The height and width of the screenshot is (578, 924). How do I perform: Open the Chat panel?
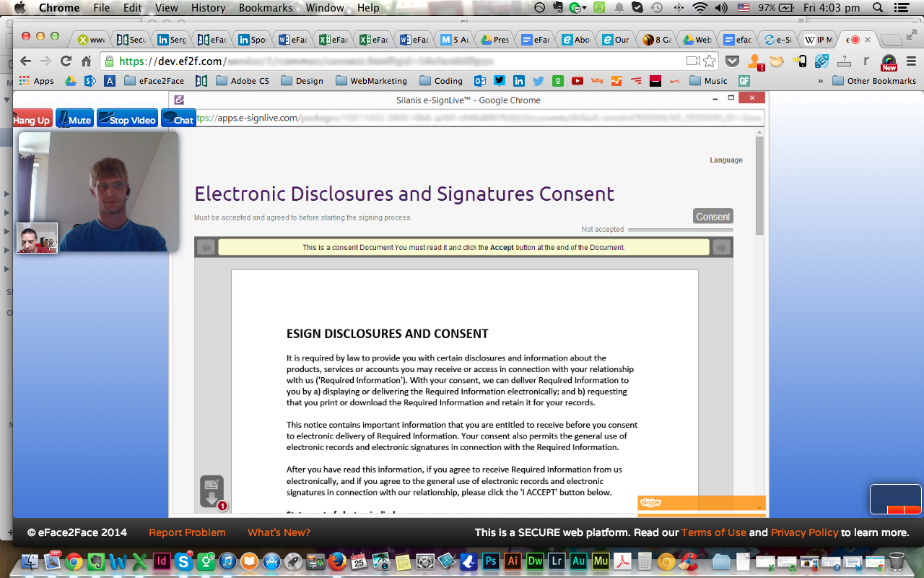[178, 118]
